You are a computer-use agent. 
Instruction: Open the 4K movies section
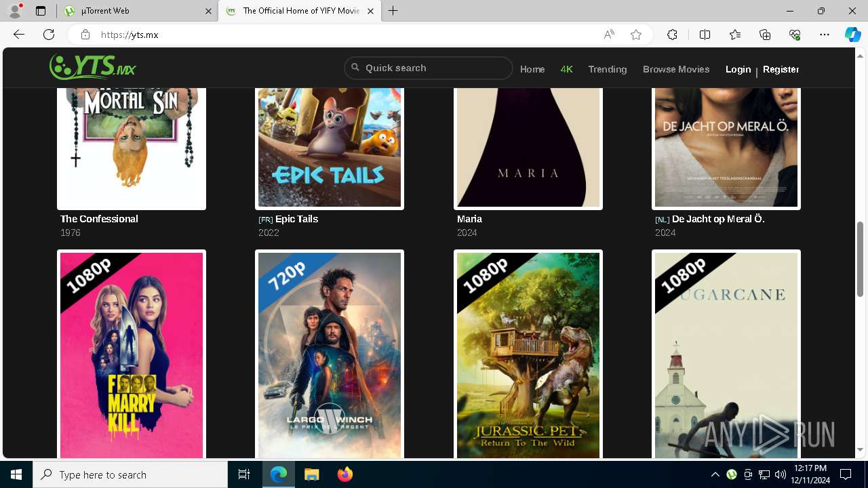tap(567, 69)
